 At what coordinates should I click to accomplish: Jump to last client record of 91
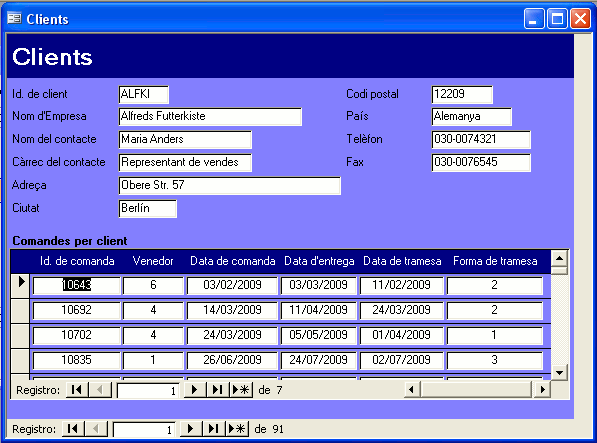214,429
